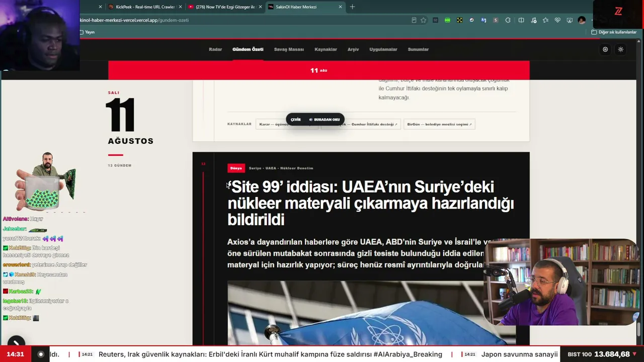This screenshot has width=644, height=362.
Task: Click the round record icon in ticker bar
Action: 41,354
